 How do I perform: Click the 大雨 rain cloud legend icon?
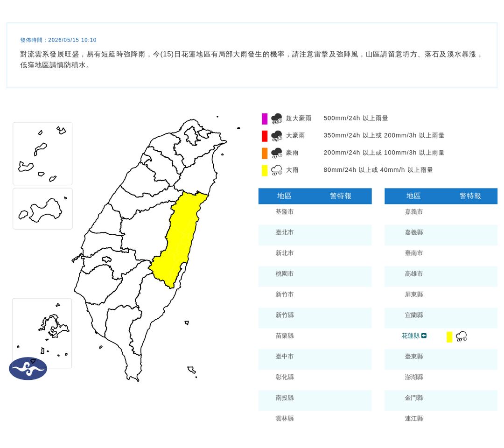[x=276, y=170]
